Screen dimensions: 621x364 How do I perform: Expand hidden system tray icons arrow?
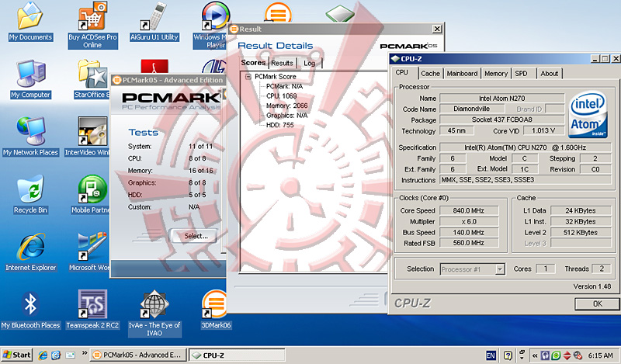pos(535,355)
